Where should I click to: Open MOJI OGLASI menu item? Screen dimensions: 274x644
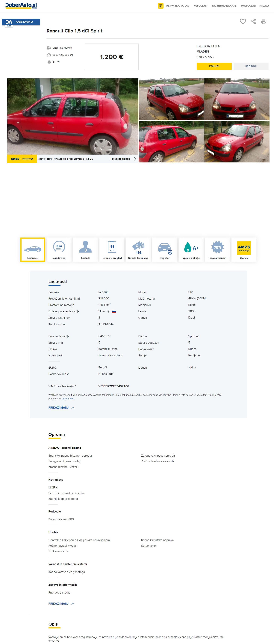coord(248,6)
